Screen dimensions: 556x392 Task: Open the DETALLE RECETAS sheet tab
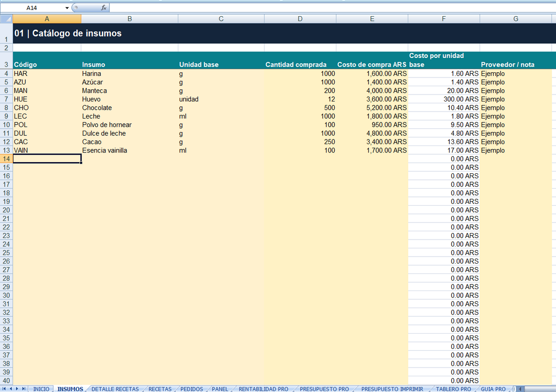coord(115,389)
